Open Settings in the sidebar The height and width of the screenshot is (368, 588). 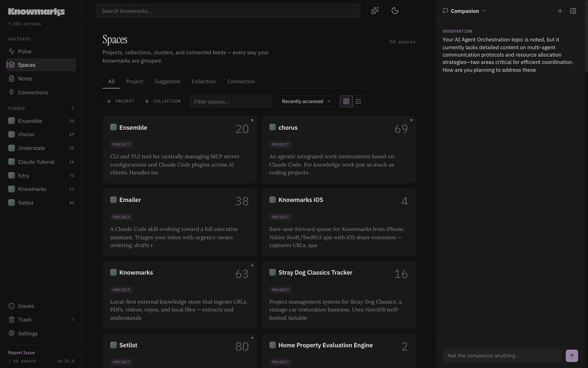click(x=41, y=333)
